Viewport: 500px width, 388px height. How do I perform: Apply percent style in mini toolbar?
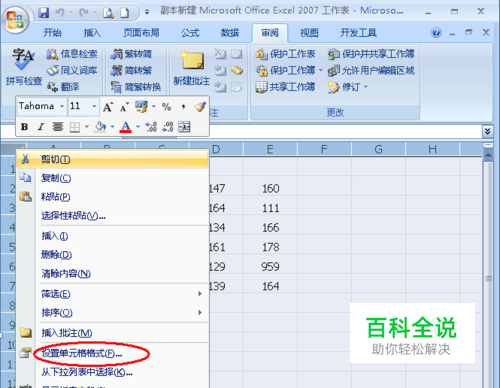click(166, 107)
